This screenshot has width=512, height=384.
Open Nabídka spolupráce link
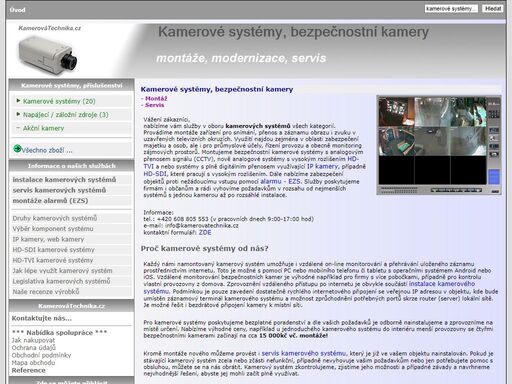point(60,333)
